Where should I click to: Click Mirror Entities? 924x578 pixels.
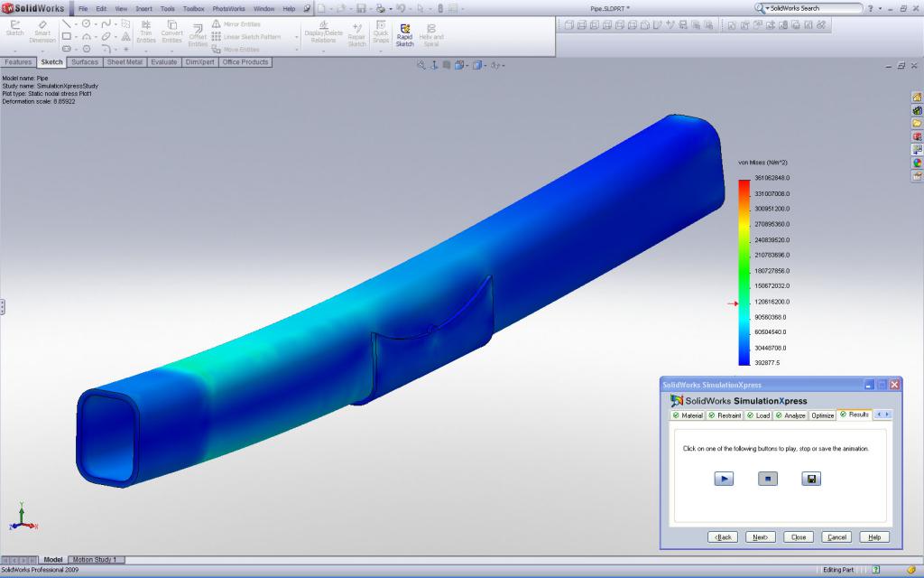pyautogui.click(x=236, y=24)
